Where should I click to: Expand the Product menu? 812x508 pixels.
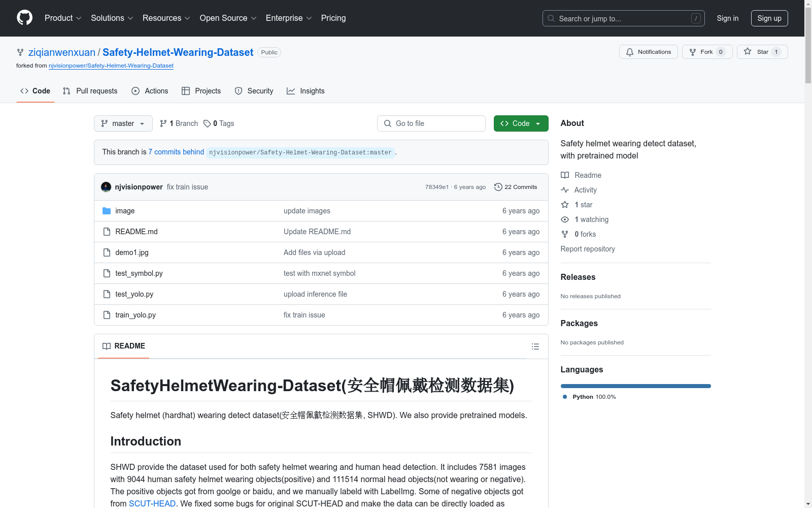[x=63, y=18]
